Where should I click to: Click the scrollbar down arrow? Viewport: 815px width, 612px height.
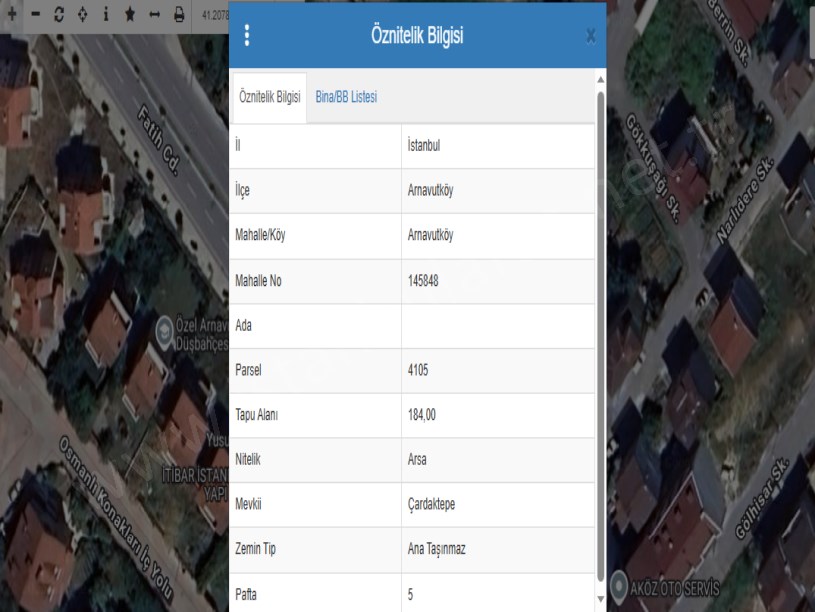pos(600,600)
